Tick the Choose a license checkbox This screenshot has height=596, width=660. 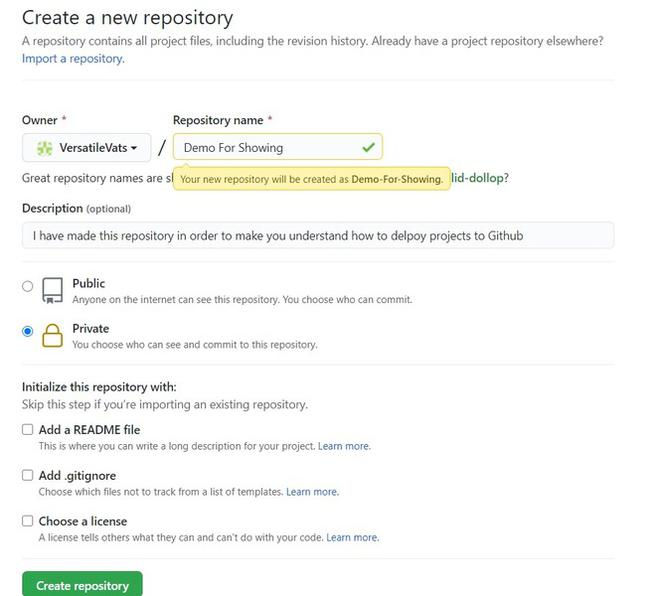pos(28,521)
